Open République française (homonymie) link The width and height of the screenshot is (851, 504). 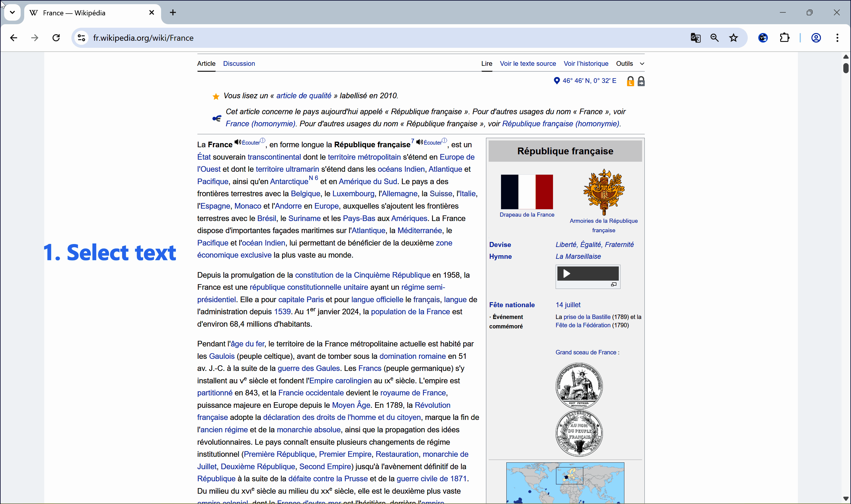(x=561, y=124)
